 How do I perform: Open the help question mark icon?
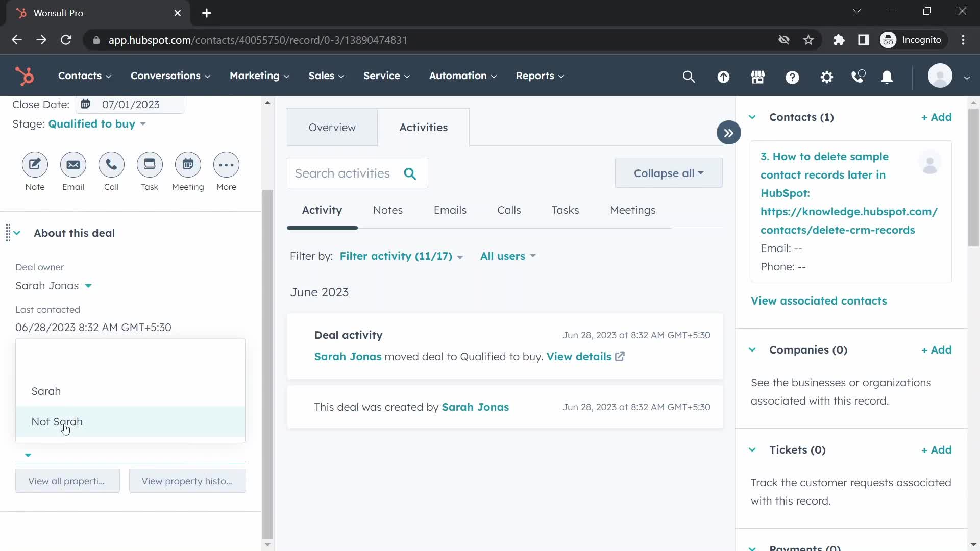pos(792,77)
